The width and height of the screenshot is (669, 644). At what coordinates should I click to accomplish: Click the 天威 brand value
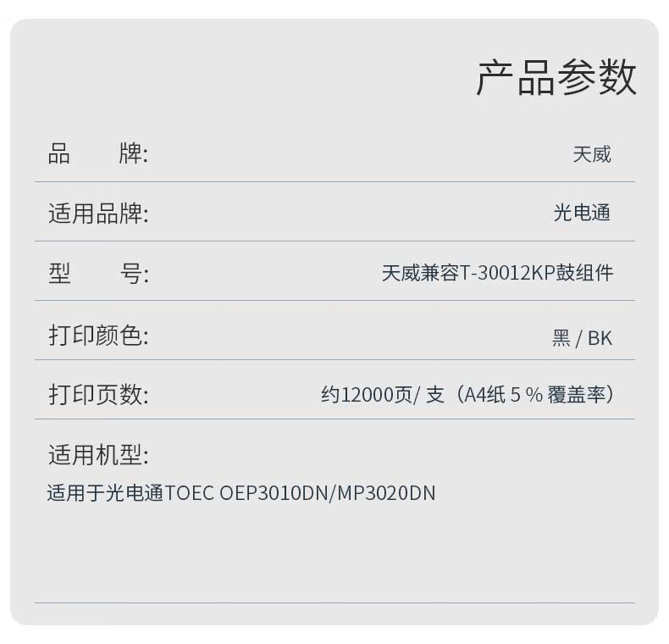pyautogui.click(x=591, y=154)
